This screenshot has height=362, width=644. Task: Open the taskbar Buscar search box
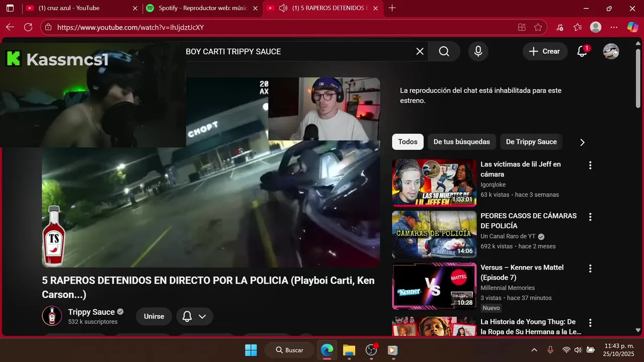point(289,350)
